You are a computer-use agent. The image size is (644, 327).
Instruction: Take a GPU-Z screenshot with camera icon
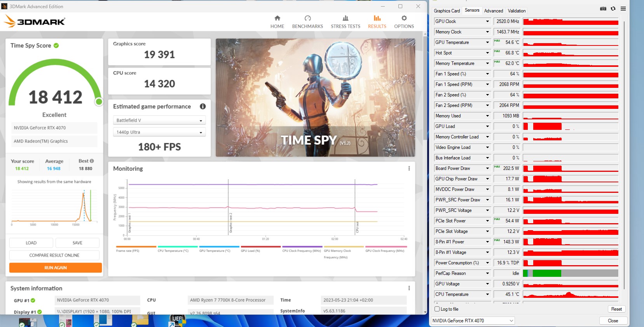click(603, 9)
